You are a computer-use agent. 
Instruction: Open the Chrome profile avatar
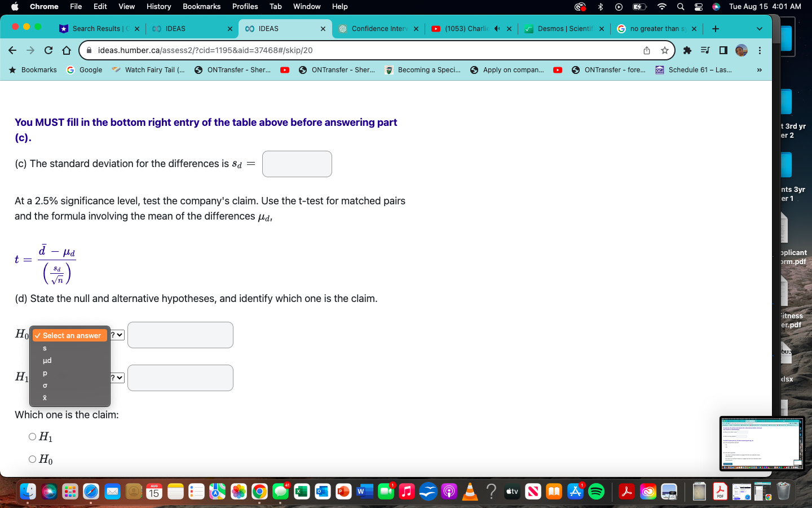[x=740, y=50]
